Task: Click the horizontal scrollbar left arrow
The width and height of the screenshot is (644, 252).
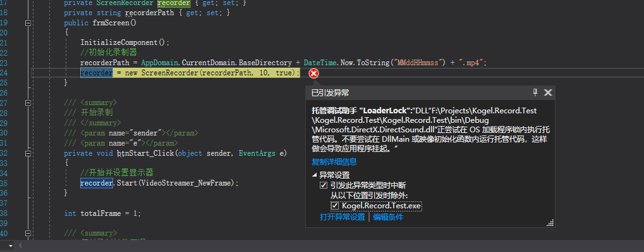Action: click(19, 246)
